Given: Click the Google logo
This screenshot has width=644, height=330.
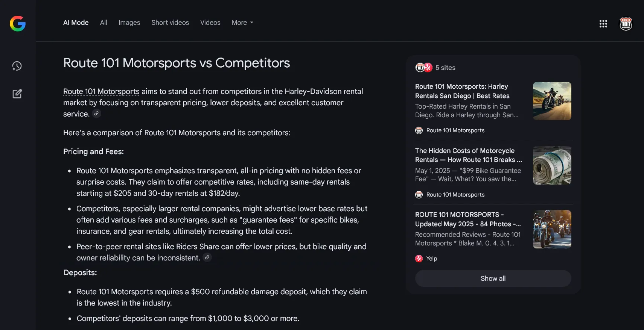Looking at the screenshot, I should click(x=18, y=24).
